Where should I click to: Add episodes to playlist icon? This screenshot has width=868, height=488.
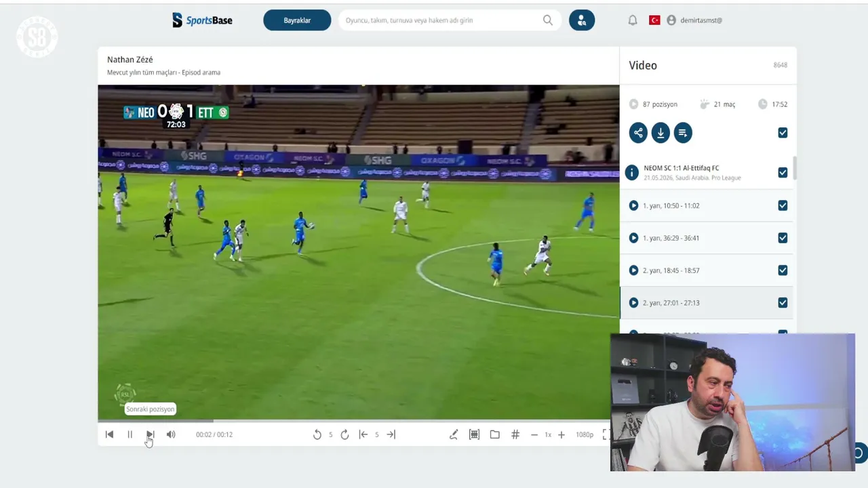683,133
